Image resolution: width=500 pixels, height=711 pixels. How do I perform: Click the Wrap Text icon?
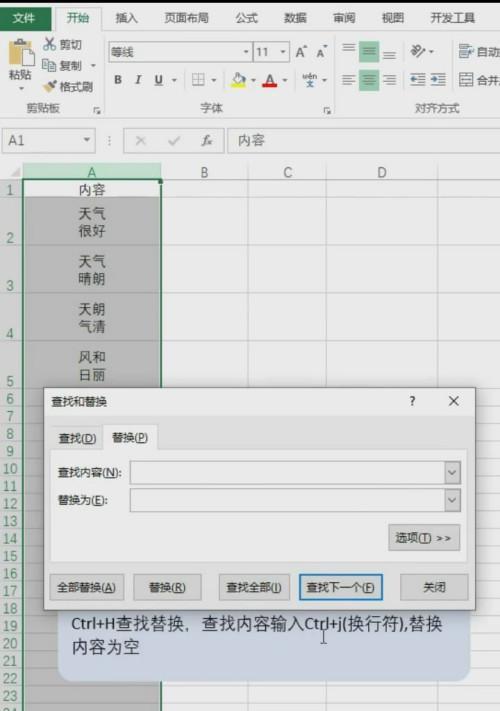tap(466, 51)
